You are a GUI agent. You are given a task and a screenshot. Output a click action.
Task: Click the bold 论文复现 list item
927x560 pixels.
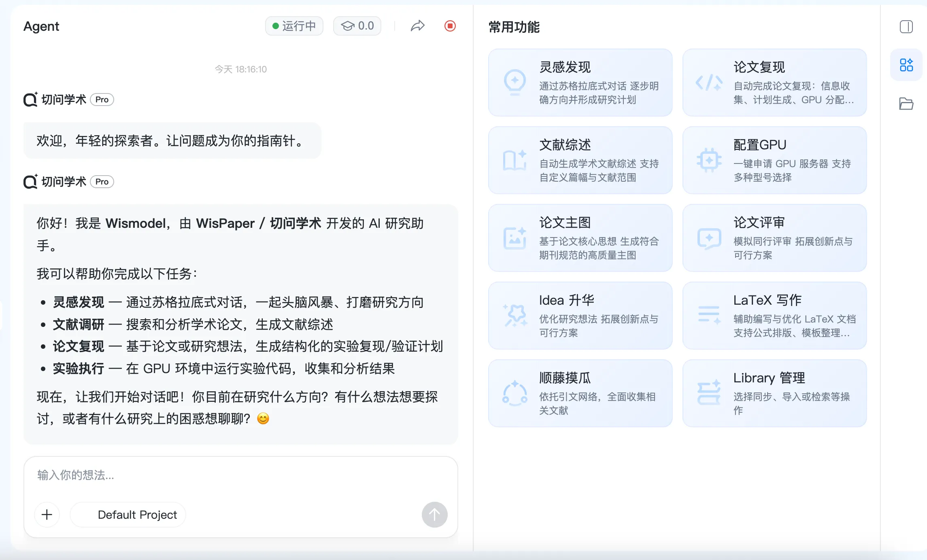pyautogui.click(x=79, y=346)
